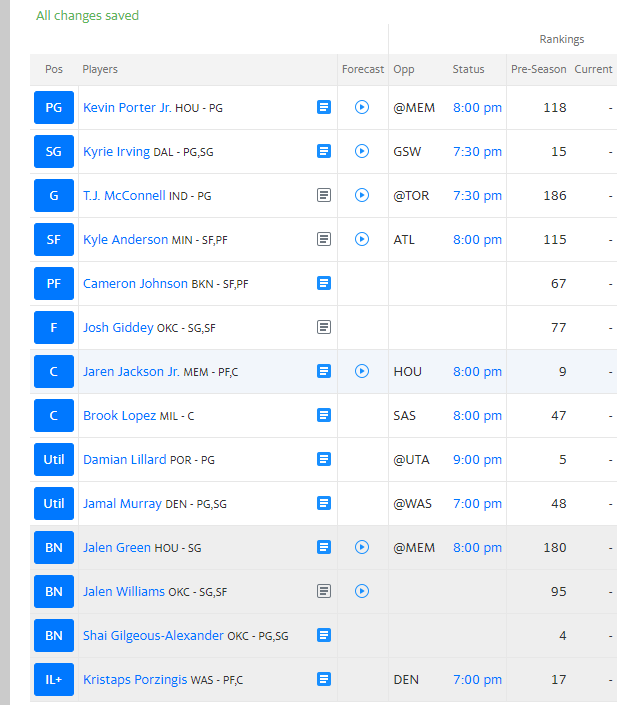Open player notes for Jalen Green

pyautogui.click(x=324, y=548)
